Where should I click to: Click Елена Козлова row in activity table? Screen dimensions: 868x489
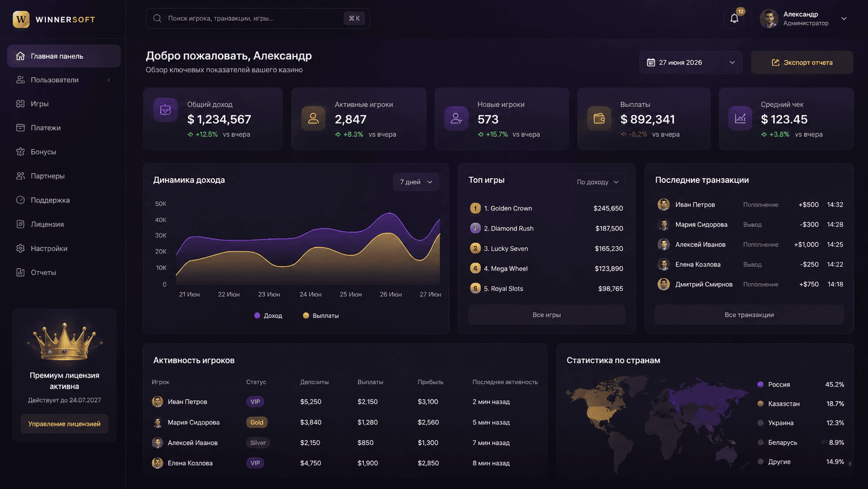tap(345, 463)
